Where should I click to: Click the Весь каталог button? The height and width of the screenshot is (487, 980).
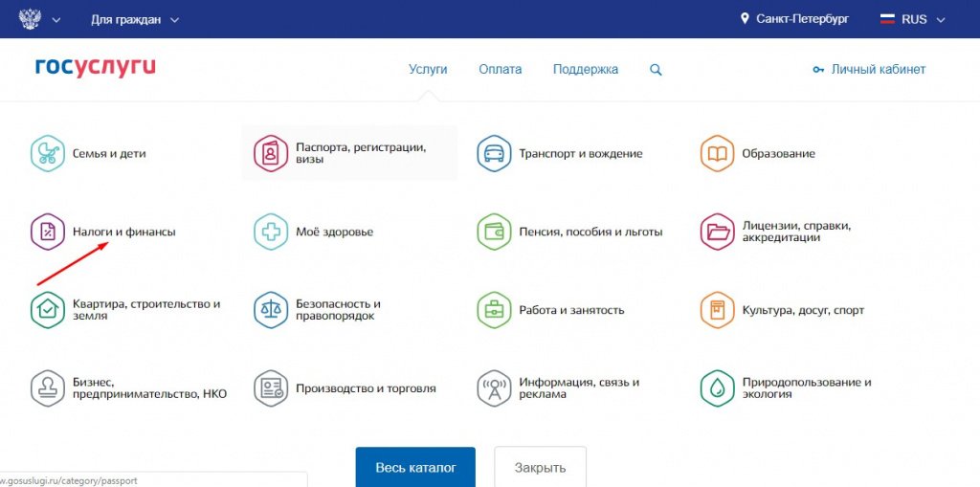(415, 467)
